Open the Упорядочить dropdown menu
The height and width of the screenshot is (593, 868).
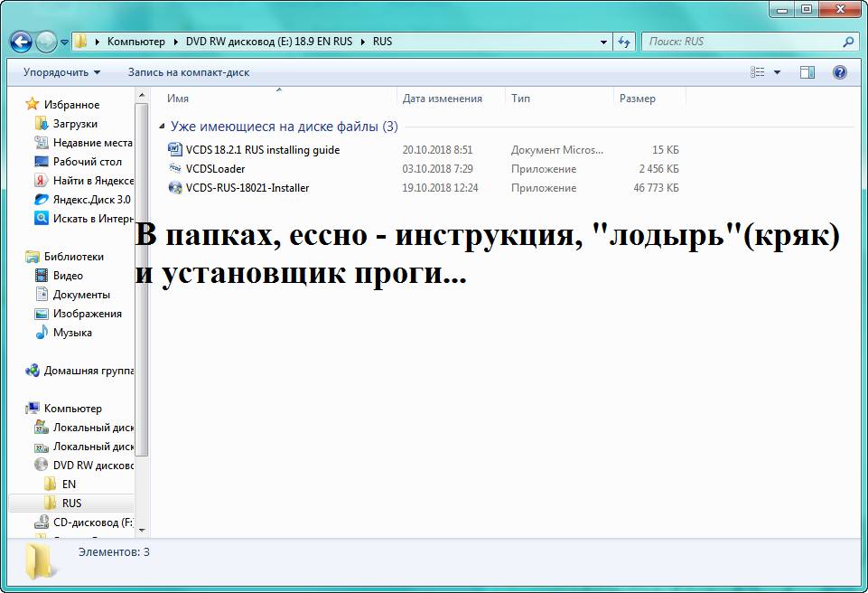click(x=61, y=72)
